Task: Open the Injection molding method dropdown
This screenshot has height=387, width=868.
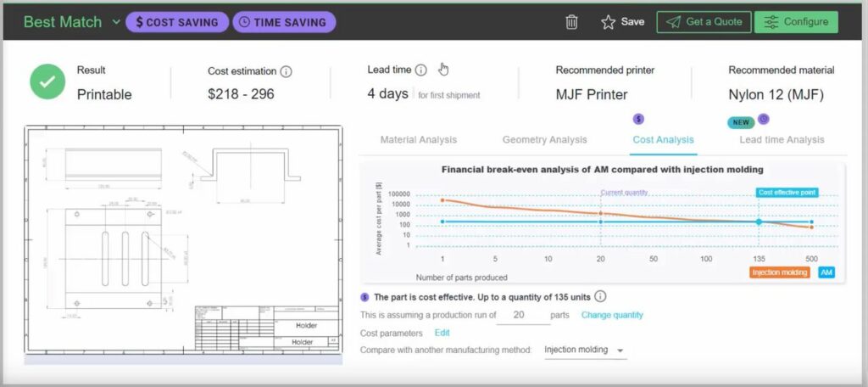Action: point(585,350)
